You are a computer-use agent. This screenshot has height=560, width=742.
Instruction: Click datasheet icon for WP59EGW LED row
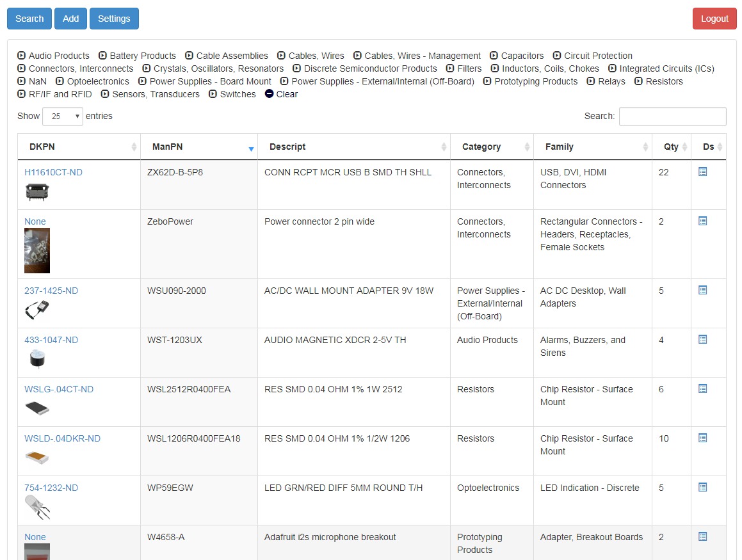(x=702, y=488)
